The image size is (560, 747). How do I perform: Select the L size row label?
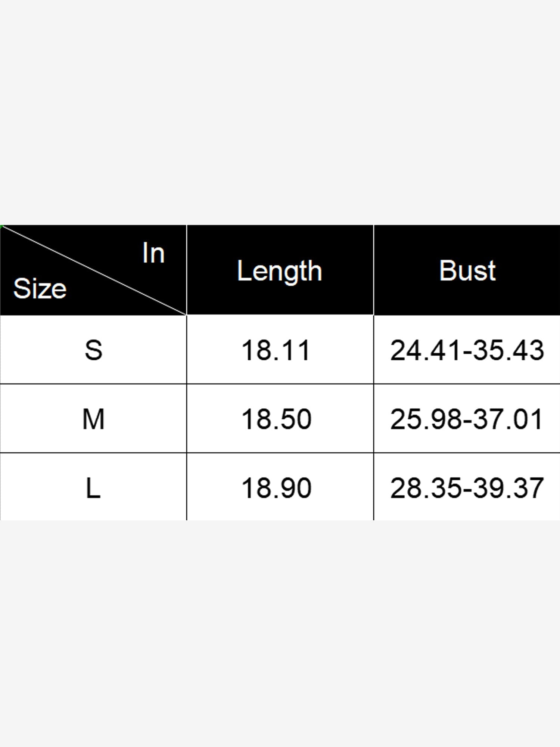point(93,488)
